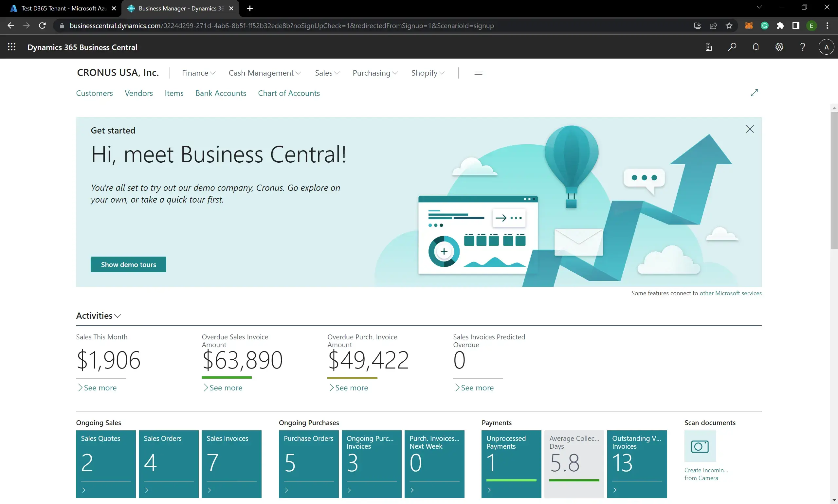Open the Ongoing Purch. Invoices tile
The width and height of the screenshot is (838, 504).
point(371,464)
